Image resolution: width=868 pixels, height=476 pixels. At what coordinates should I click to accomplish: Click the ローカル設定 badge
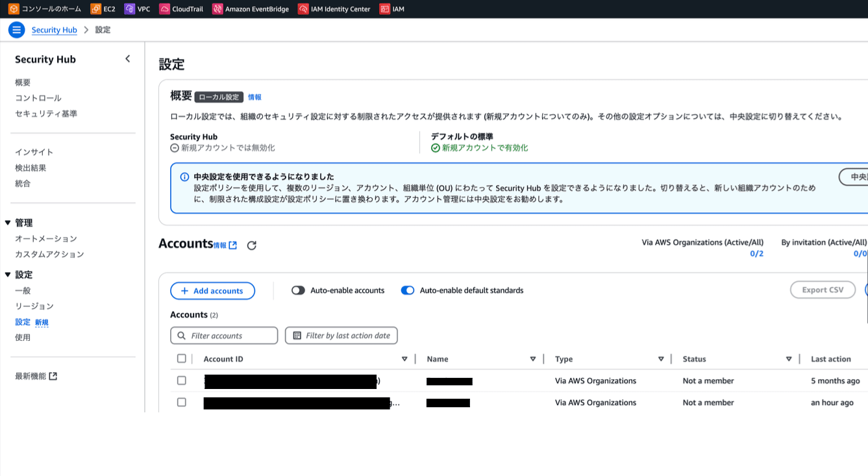coord(219,97)
